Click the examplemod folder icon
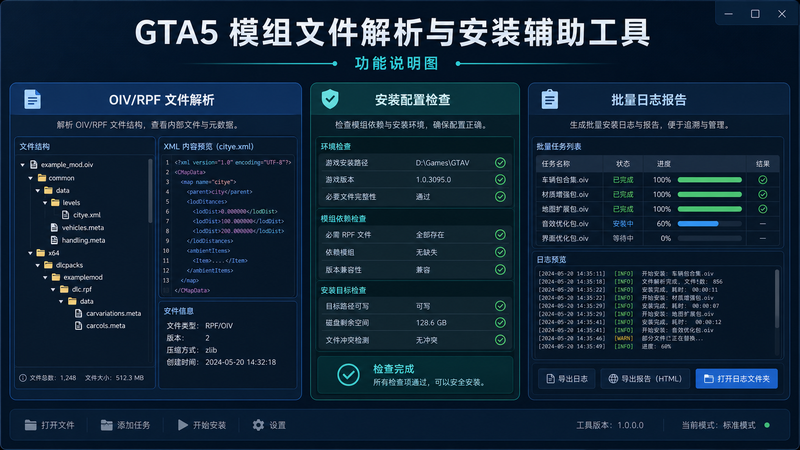 [x=56, y=277]
